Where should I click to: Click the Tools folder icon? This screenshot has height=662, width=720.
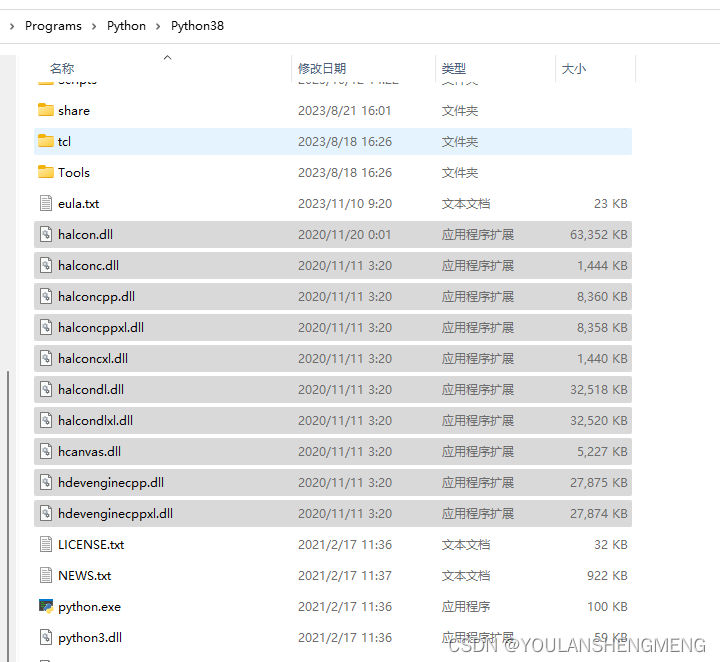pos(45,172)
